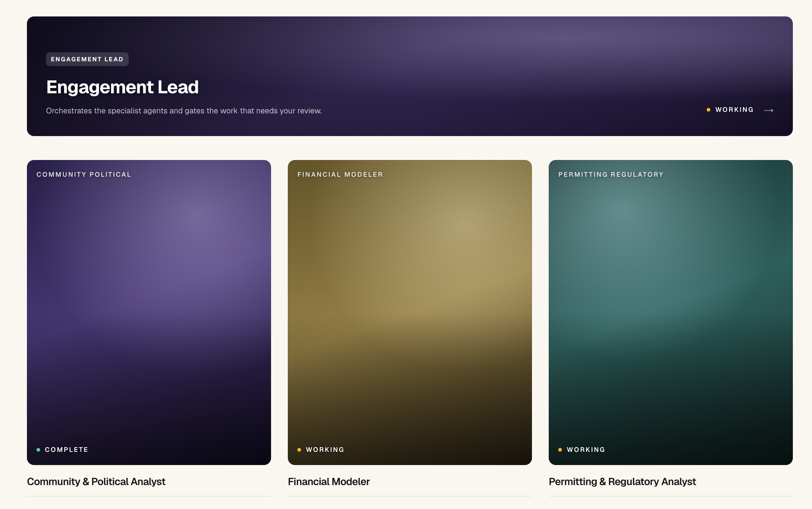Click the PERMITTING REGULATORY label

tap(611, 174)
